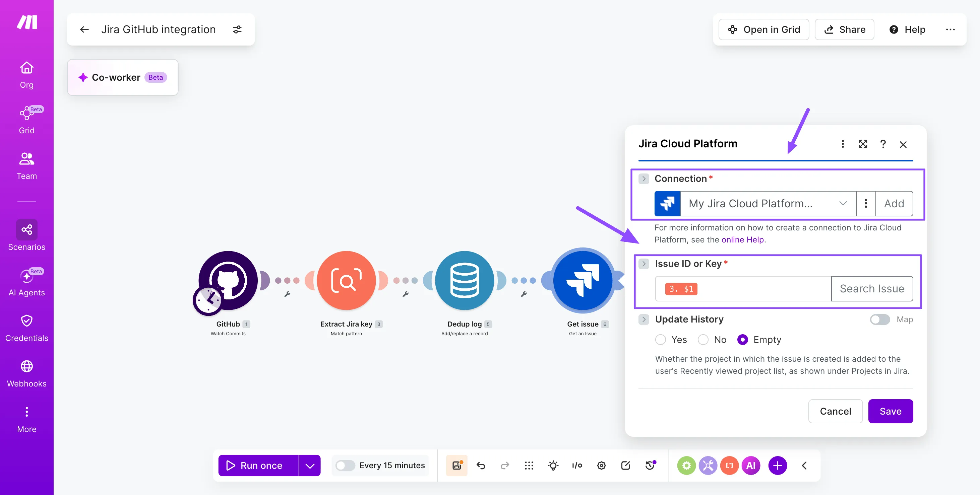
Task: Add a favorite module with the plus circle
Action: [778, 465]
